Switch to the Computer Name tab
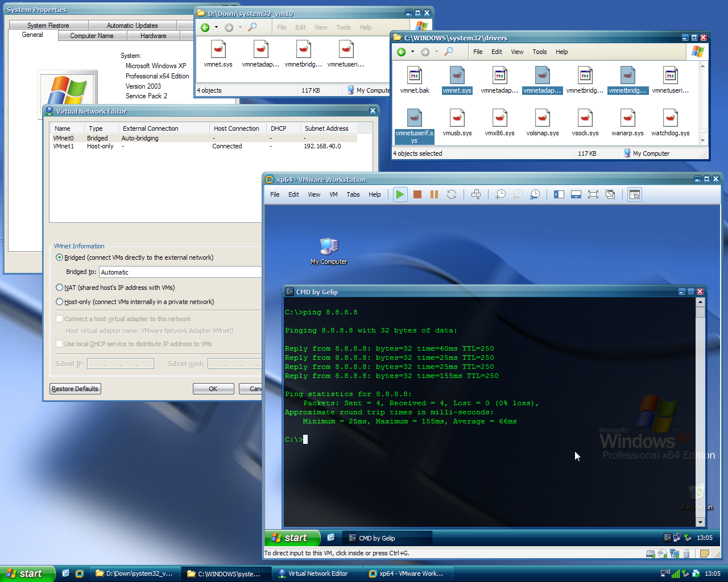 tap(92, 36)
